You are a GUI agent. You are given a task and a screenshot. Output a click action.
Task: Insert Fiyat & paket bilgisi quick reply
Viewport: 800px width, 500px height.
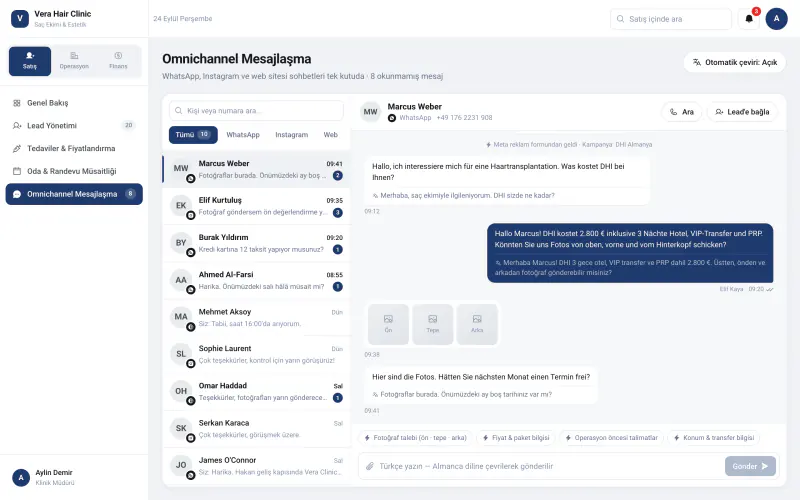point(516,438)
